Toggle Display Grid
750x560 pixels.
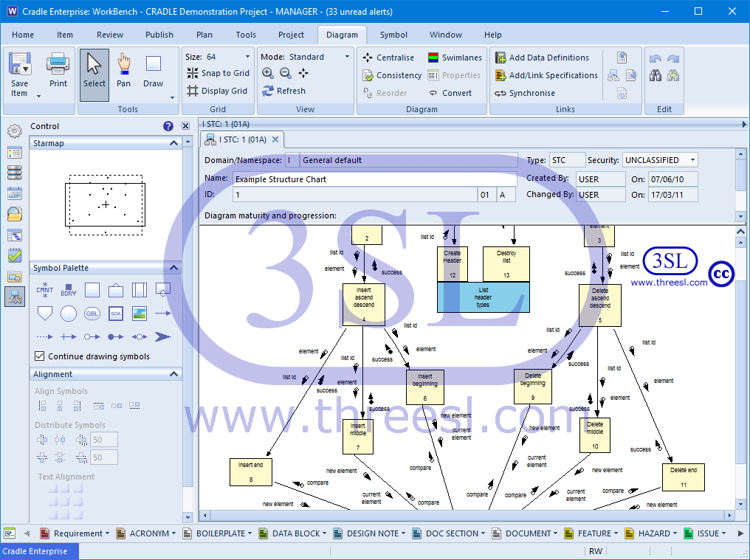tap(217, 91)
